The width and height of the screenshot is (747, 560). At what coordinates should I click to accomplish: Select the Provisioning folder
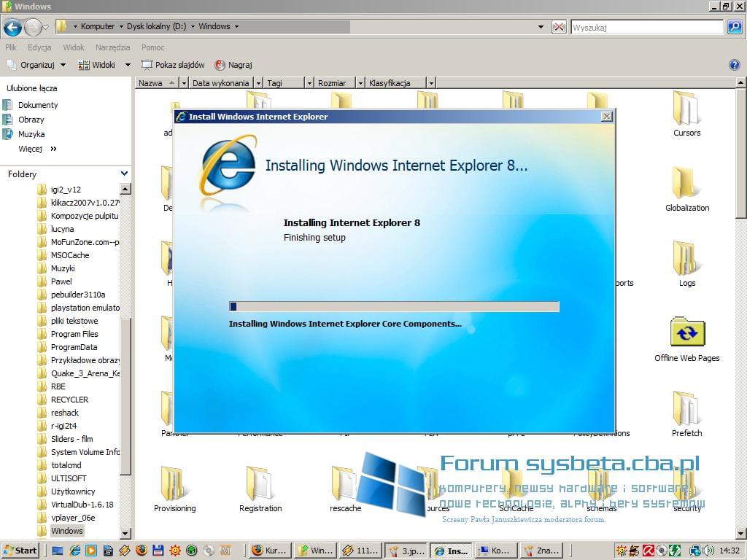tap(174, 489)
